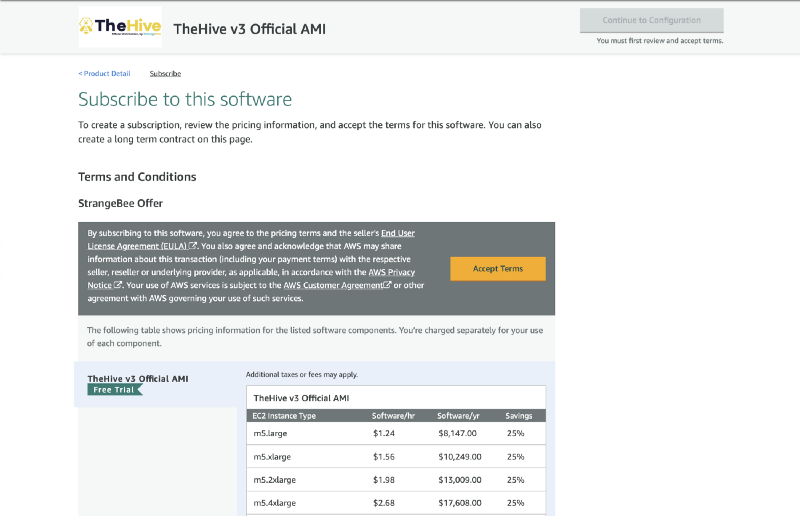This screenshot has height=516, width=800.
Task: Click the EC2 Instance Type column header
Action: (284, 415)
